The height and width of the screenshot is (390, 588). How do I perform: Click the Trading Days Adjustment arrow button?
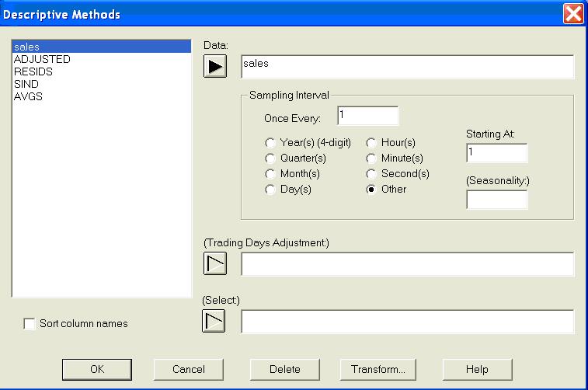215,263
